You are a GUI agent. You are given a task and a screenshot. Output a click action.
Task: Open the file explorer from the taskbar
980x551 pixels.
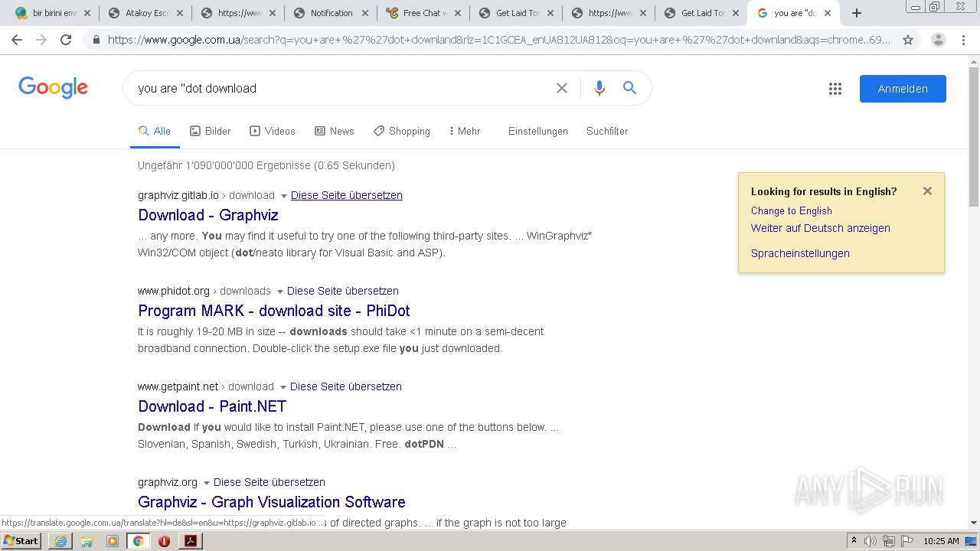[x=87, y=541]
